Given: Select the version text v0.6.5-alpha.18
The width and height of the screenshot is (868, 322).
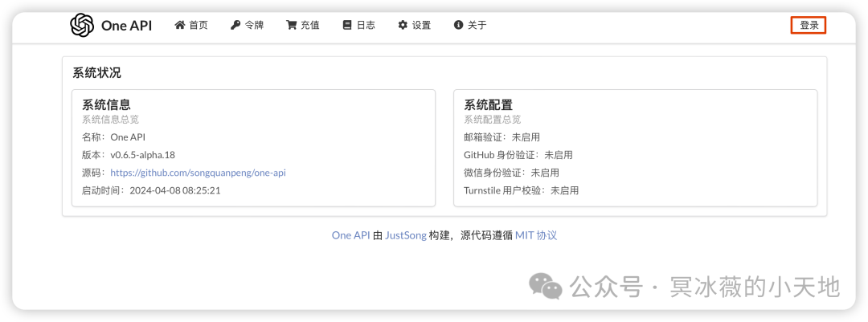Looking at the screenshot, I should pos(142,155).
